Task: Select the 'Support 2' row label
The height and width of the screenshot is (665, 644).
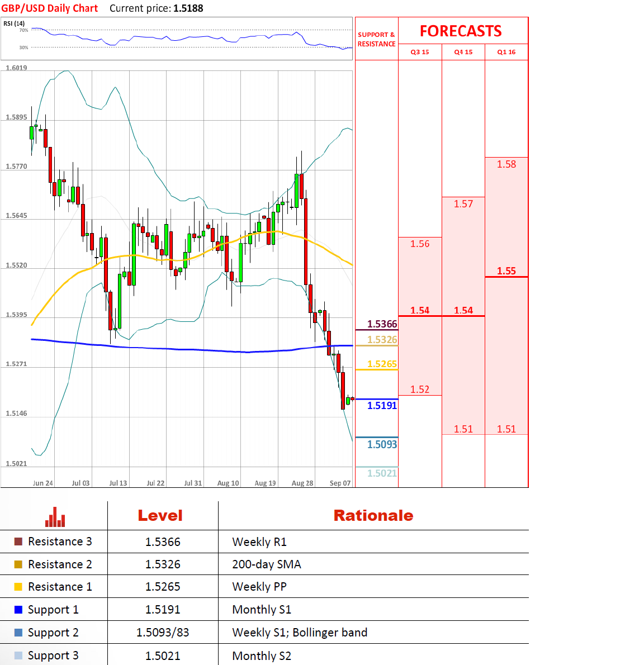Action: coord(53,633)
